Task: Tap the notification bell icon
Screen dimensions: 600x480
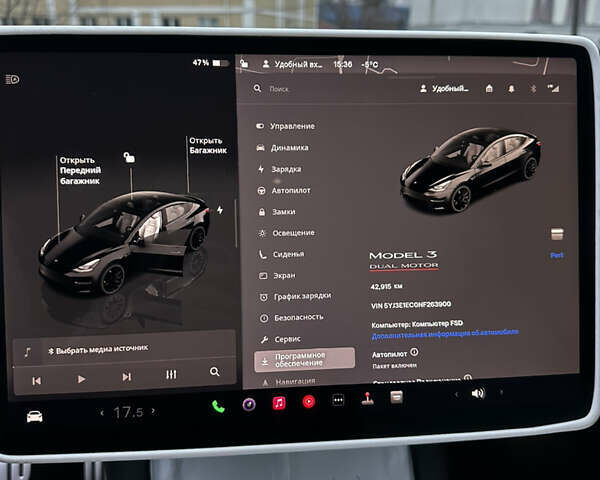Action: [x=511, y=88]
